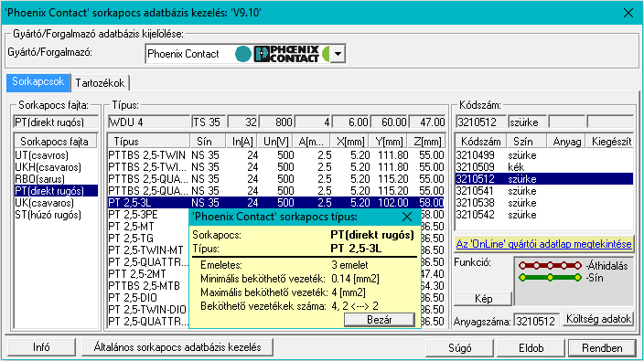Click the Szín column header
Viewport: 644px width, 361px height.
coord(527,141)
